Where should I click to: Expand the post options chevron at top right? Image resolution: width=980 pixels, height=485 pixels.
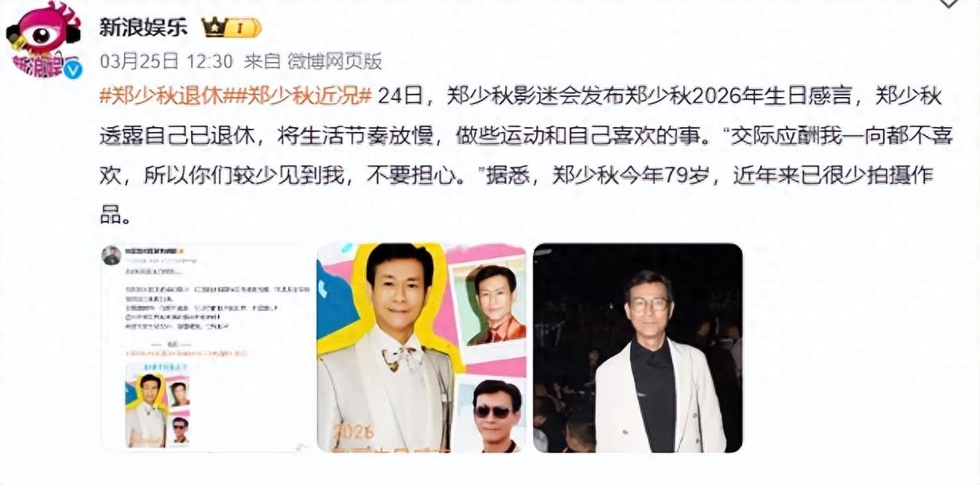point(949,3)
